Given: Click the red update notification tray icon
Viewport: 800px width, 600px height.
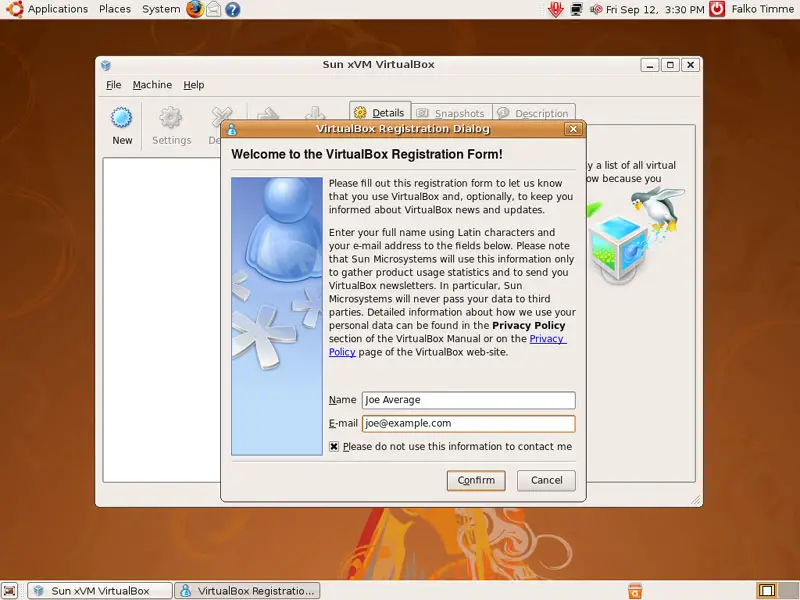Looking at the screenshot, I should click(556, 9).
